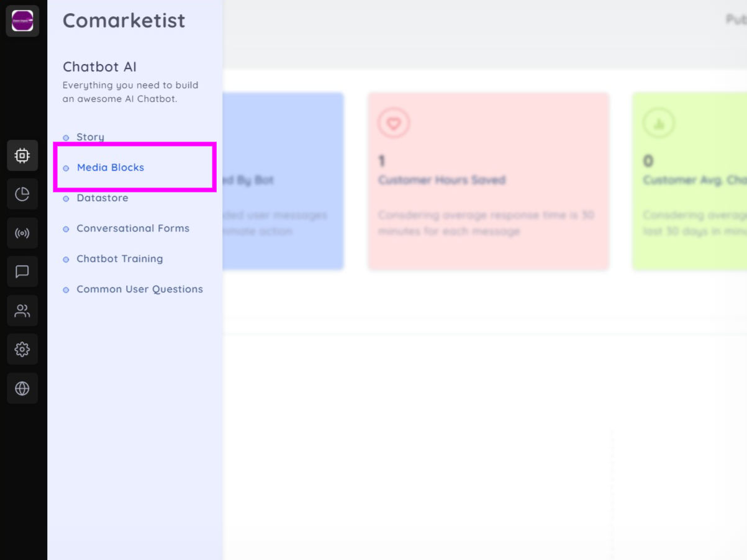747x560 pixels.
Task: Open Chatbot Training section
Action: [120, 259]
